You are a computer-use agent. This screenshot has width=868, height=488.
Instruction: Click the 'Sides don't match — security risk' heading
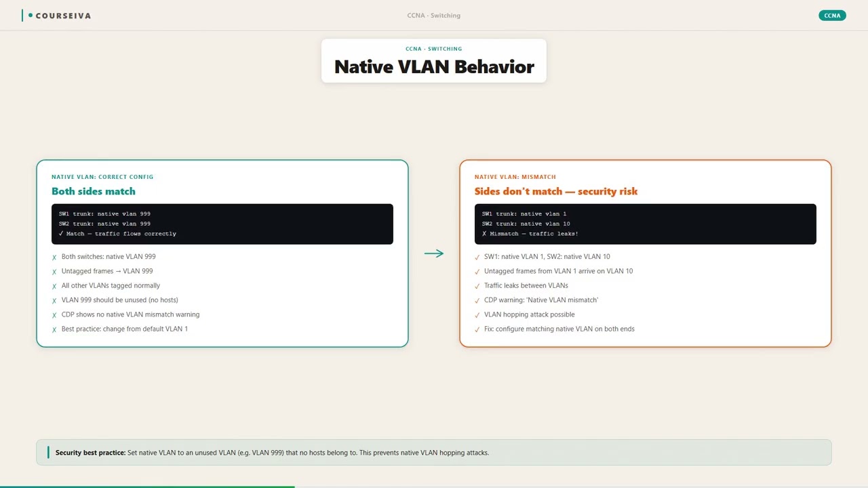556,191
